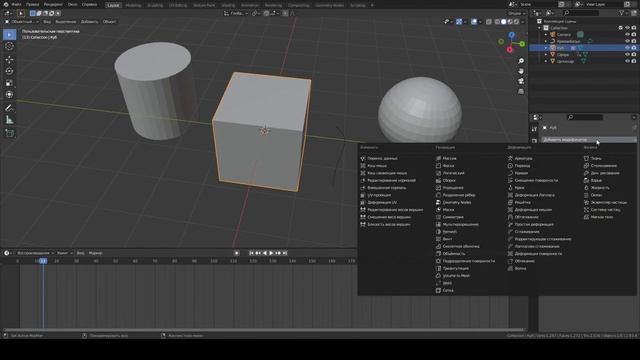Open the Кеинг dropdown in timeline
This screenshot has height=360, width=640.
[64, 253]
